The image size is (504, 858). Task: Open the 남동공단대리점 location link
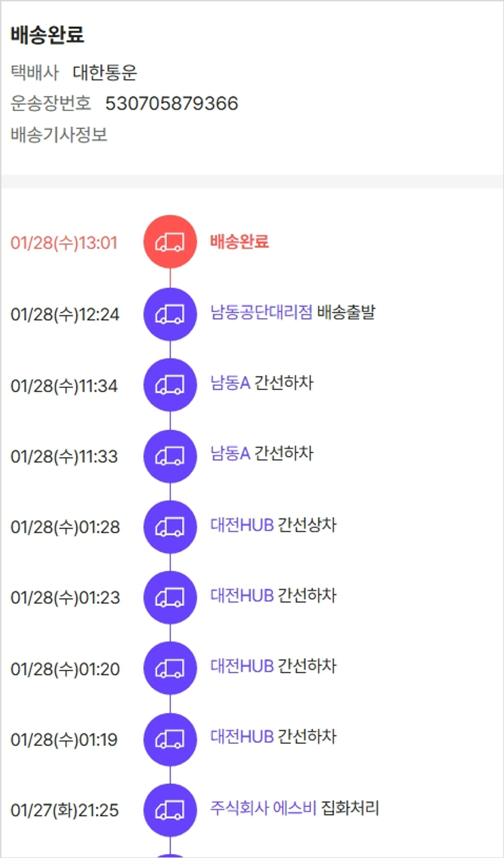(261, 313)
